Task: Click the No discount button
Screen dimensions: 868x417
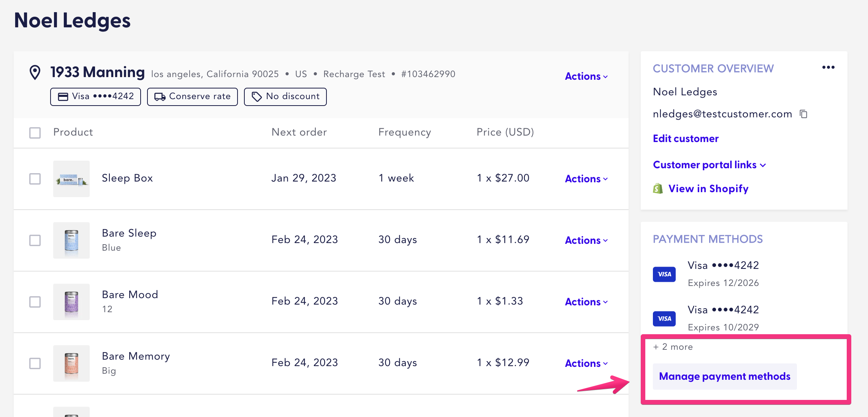Action: click(x=285, y=97)
